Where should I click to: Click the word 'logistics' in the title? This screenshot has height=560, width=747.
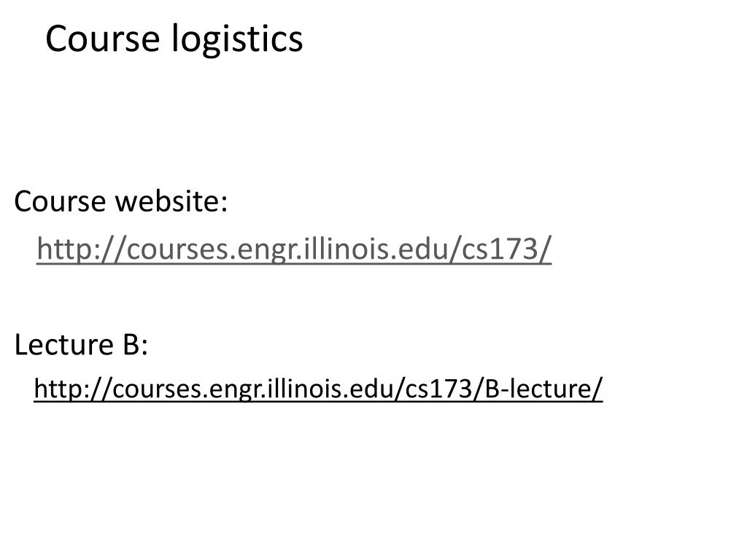[237, 40]
